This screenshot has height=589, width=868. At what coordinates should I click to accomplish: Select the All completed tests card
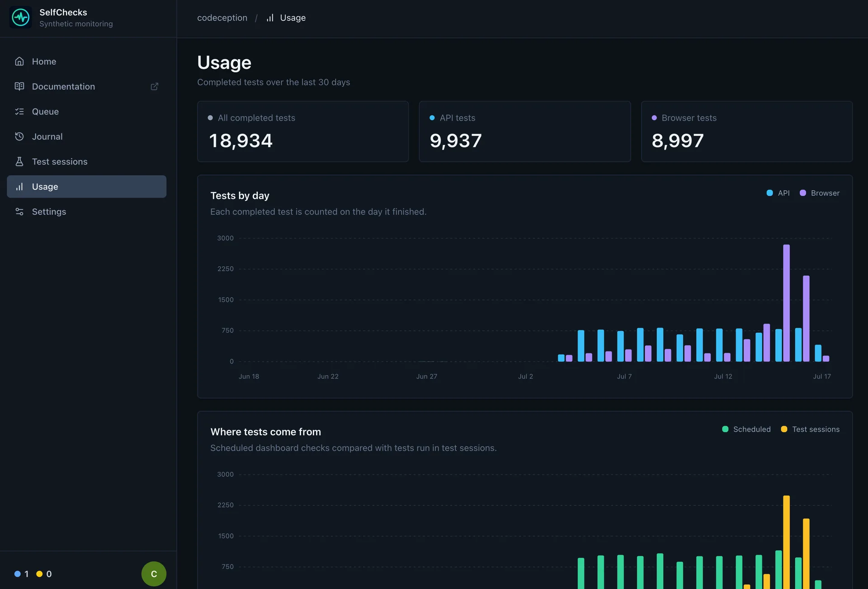(303, 132)
